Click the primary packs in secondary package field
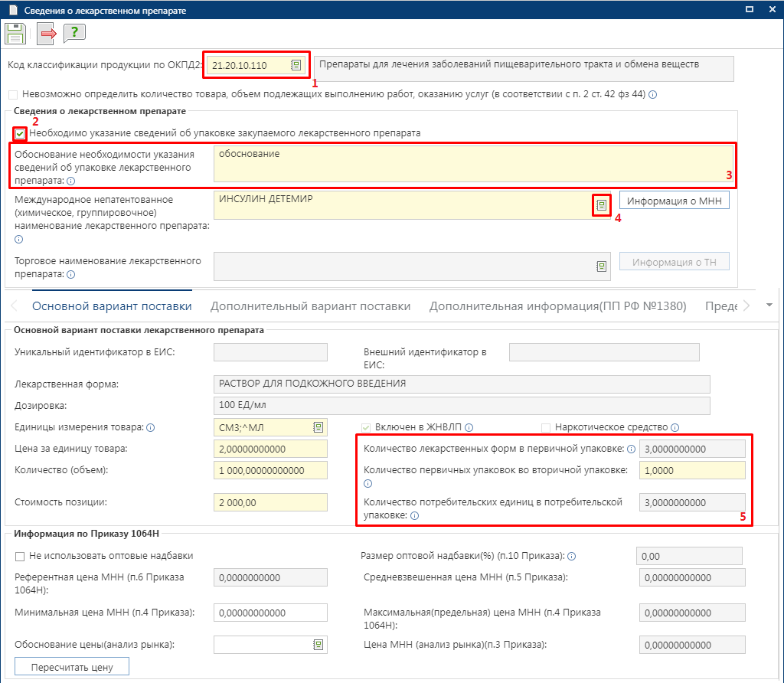This screenshot has width=784, height=683. [692, 470]
